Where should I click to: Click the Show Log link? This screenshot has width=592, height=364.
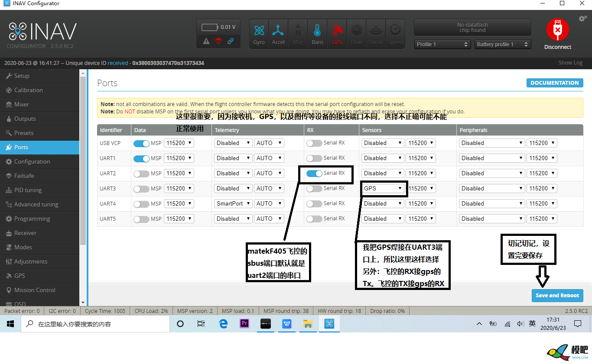click(570, 63)
